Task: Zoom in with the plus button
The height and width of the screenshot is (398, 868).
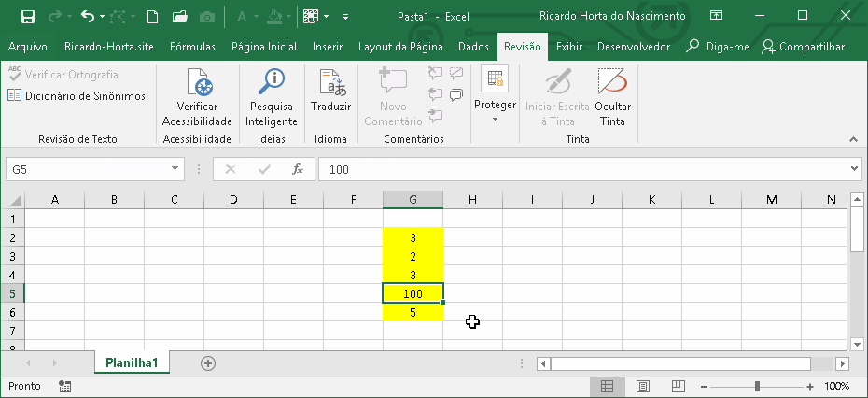Action: tap(810, 387)
